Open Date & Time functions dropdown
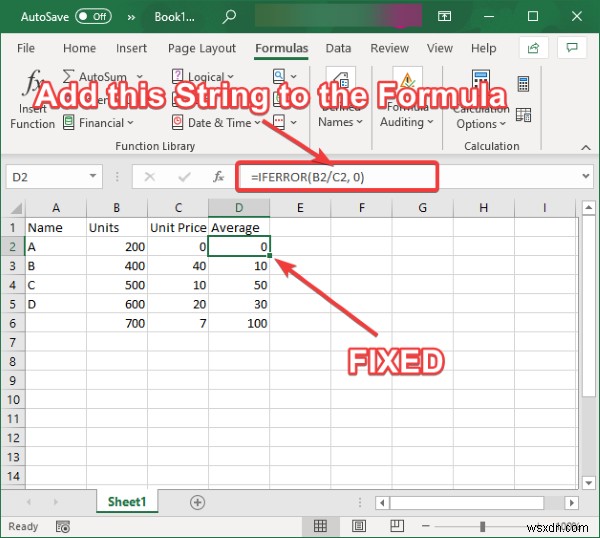The image size is (600, 538). click(216, 123)
